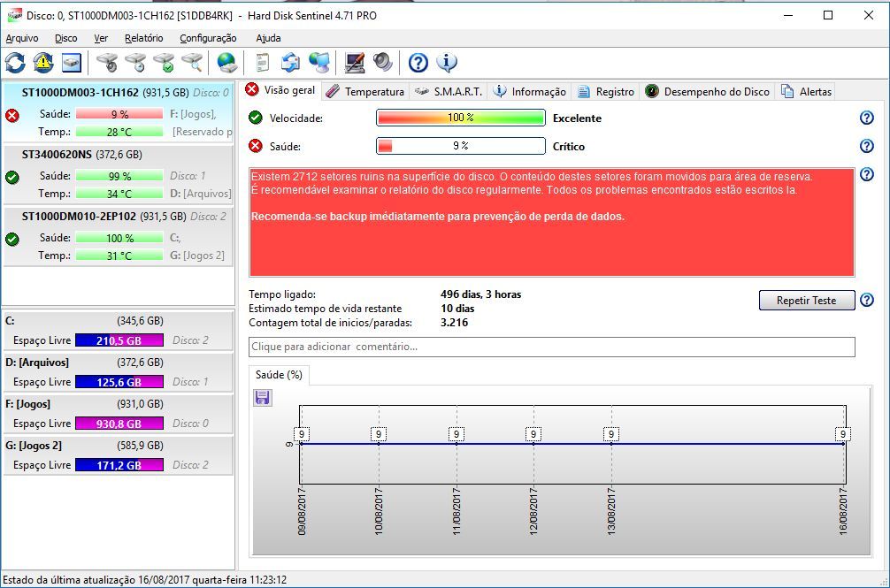
Task: Click the blue circular-arrows refresh toolbar icon
Action: click(x=15, y=63)
